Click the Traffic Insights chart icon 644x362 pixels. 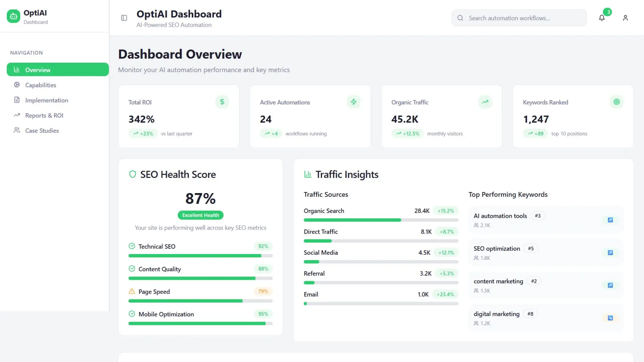[x=308, y=174]
